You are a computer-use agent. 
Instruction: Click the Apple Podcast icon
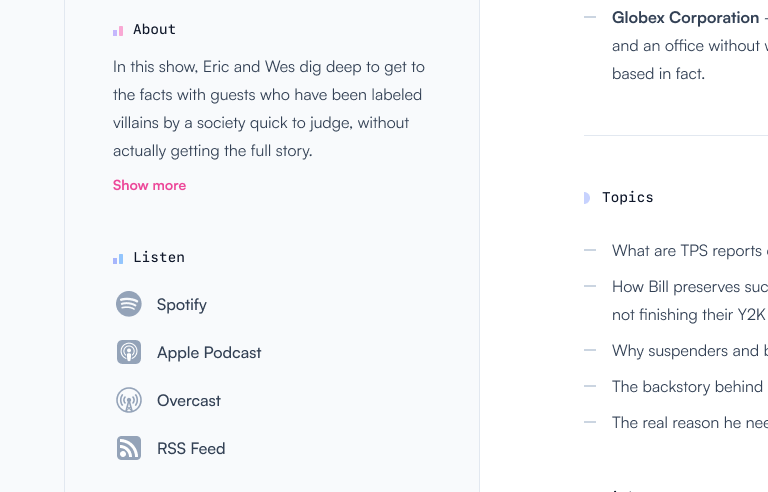129,352
